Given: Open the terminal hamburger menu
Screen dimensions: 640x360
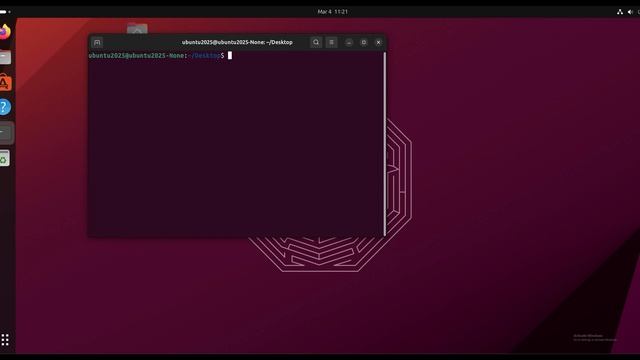Looking at the screenshot, I should [x=331, y=42].
